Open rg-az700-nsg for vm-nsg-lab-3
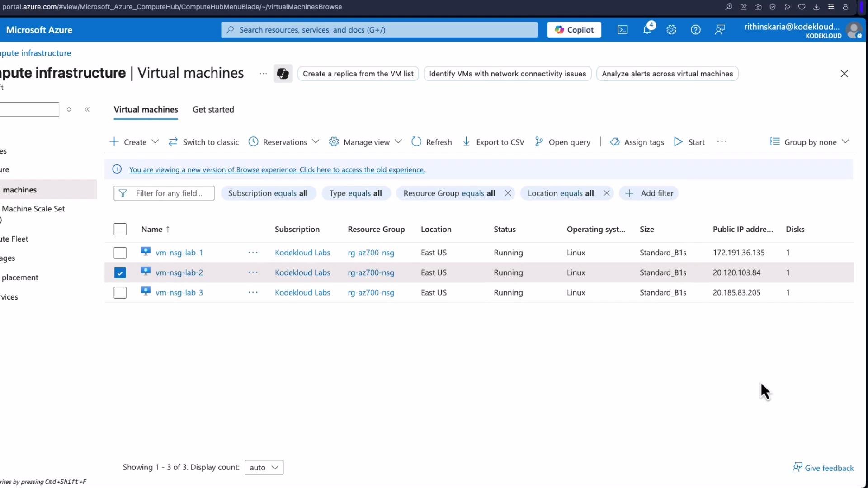This screenshot has height=488, width=868. coord(371,292)
